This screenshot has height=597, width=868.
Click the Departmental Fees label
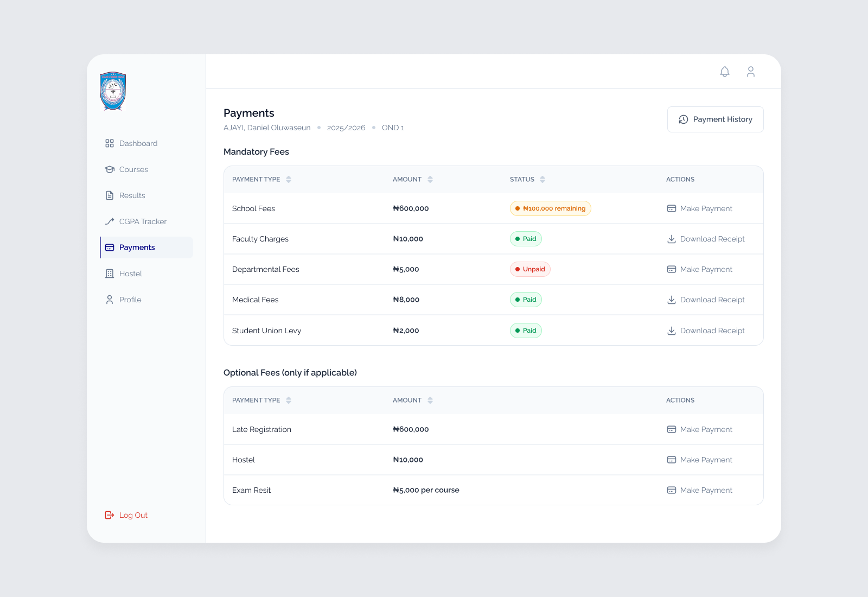coord(266,269)
